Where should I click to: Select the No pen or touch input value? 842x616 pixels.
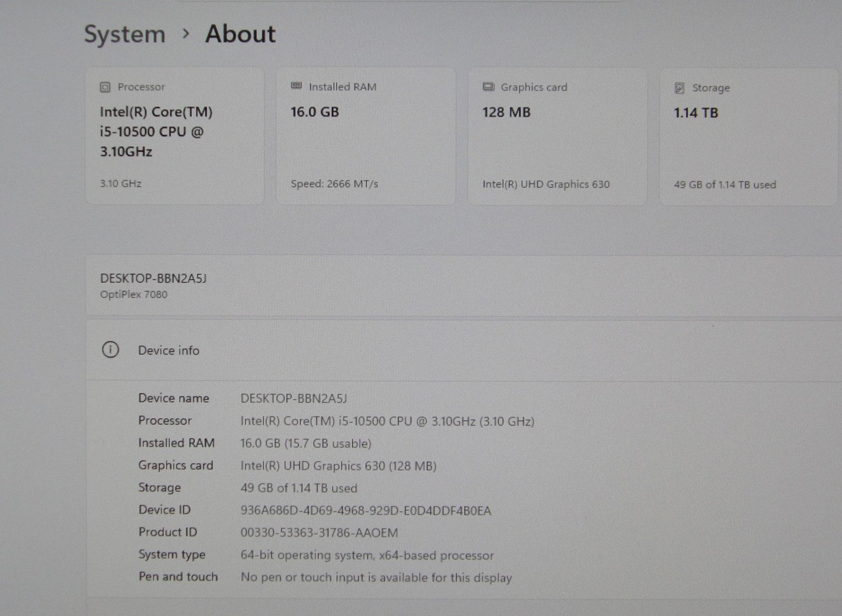click(376, 578)
